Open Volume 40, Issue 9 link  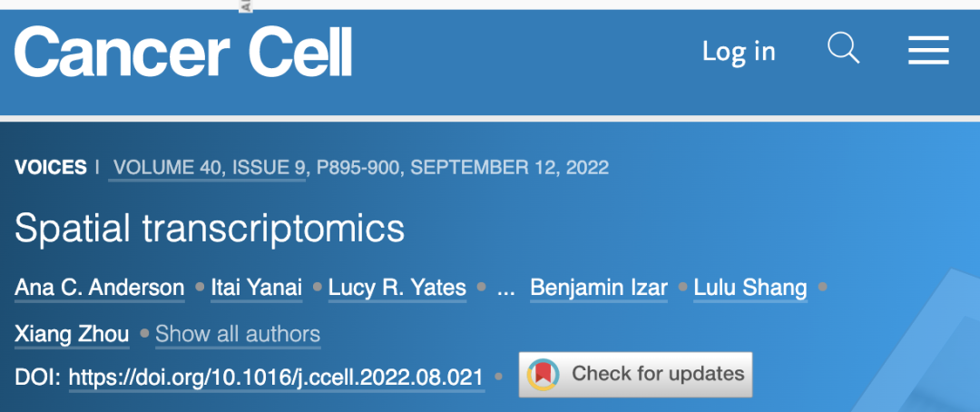pyautogui.click(x=207, y=168)
